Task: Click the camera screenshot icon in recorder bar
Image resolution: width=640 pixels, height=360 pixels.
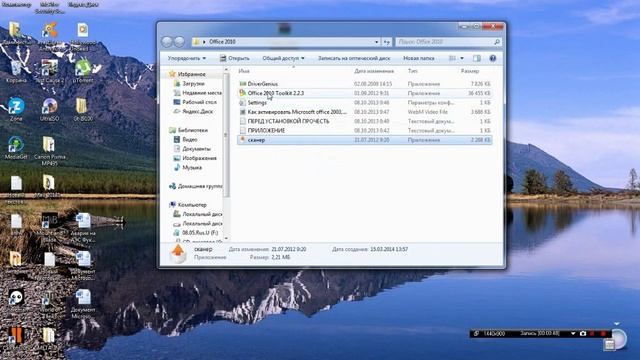Action: pos(583,333)
